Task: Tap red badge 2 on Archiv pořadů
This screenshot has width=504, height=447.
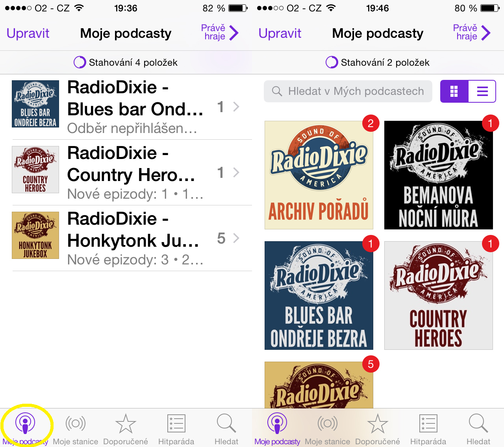Action: pos(371,124)
